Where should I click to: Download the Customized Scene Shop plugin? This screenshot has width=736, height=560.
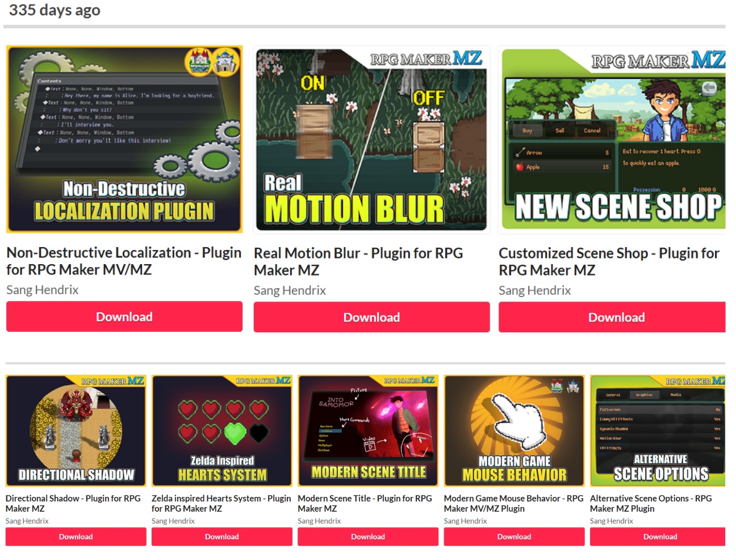click(x=612, y=317)
